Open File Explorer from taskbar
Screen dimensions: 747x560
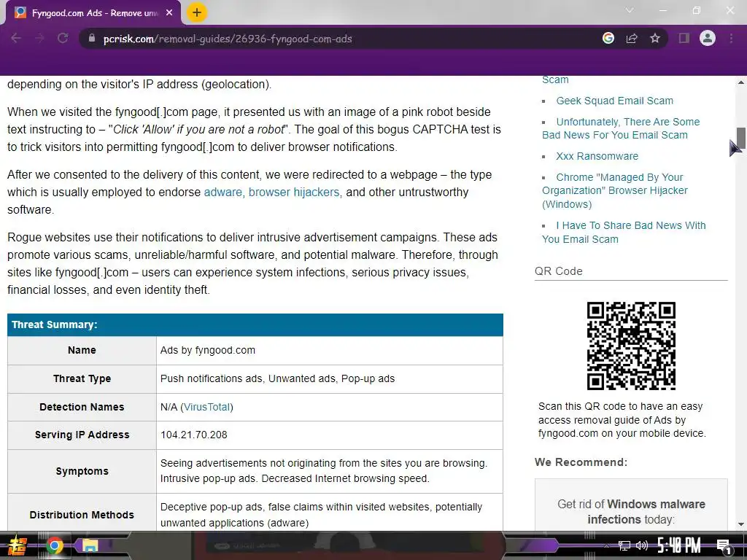coord(90,545)
